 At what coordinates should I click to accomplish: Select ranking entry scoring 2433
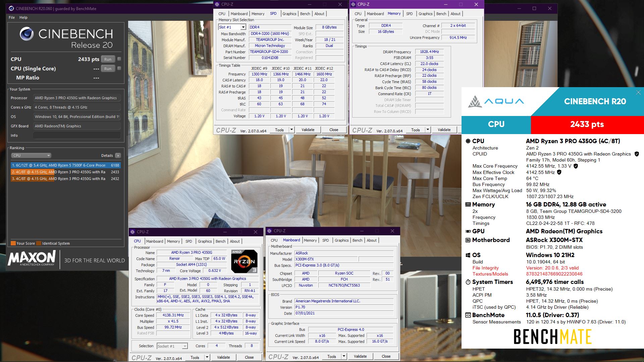(65, 172)
